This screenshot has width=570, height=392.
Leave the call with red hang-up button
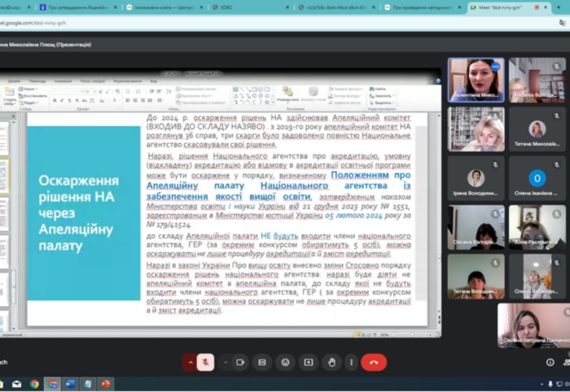pos(375,362)
